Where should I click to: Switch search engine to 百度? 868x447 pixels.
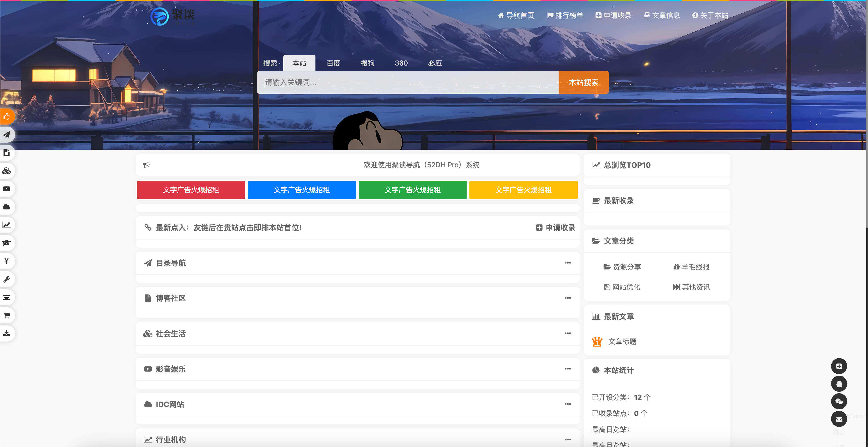tap(333, 63)
